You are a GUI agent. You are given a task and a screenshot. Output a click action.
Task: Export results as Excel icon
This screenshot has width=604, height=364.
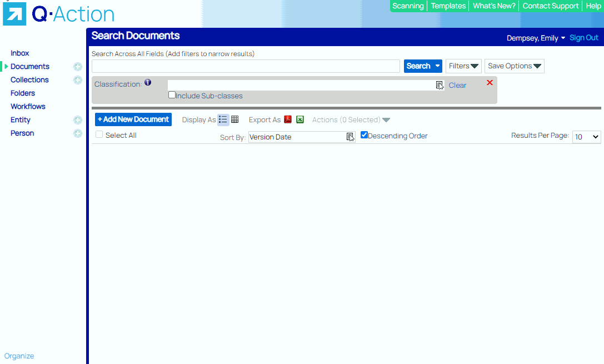[300, 119]
